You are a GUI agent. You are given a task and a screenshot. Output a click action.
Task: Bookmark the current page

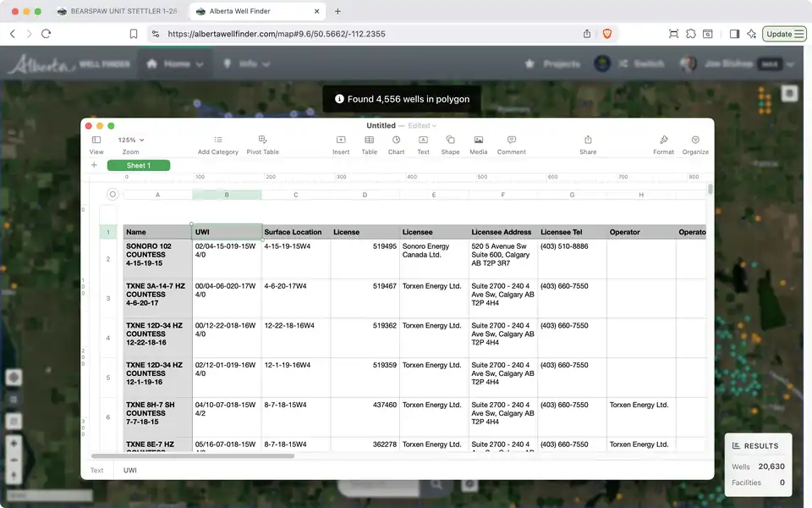tap(134, 34)
